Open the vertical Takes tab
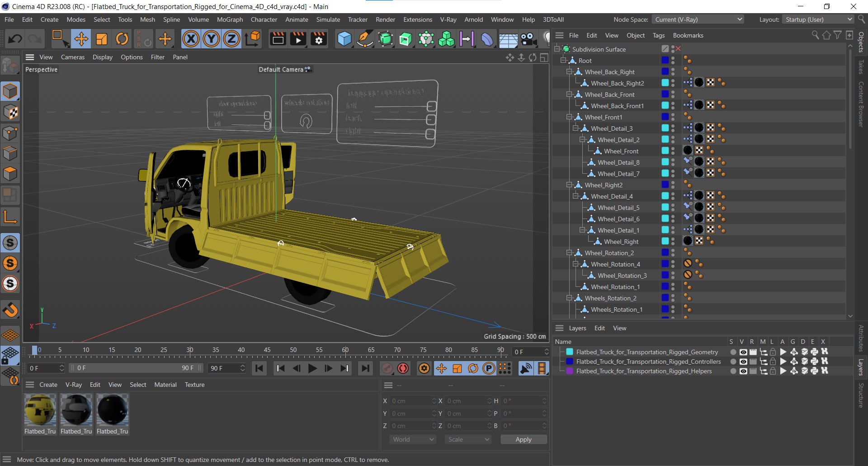This screenshot has width=868, height=466. [x=861, y=67]
